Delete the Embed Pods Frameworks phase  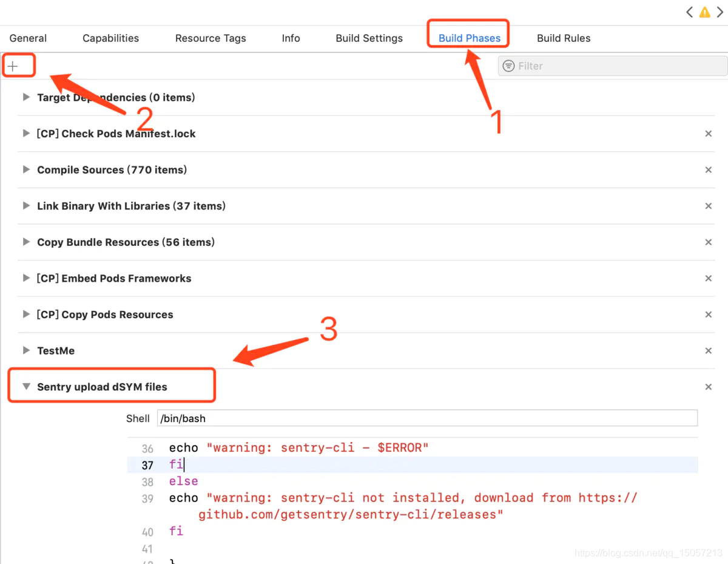pos(708,278)
